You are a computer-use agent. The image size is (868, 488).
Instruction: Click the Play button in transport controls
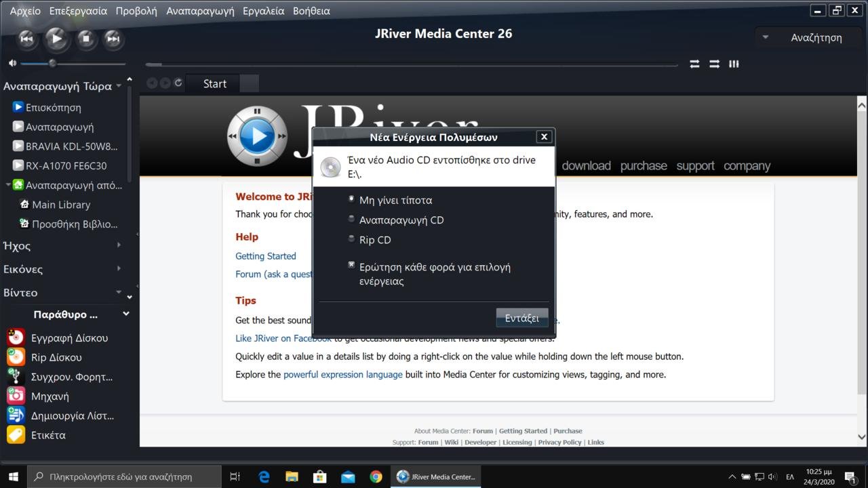click(56, 39)
